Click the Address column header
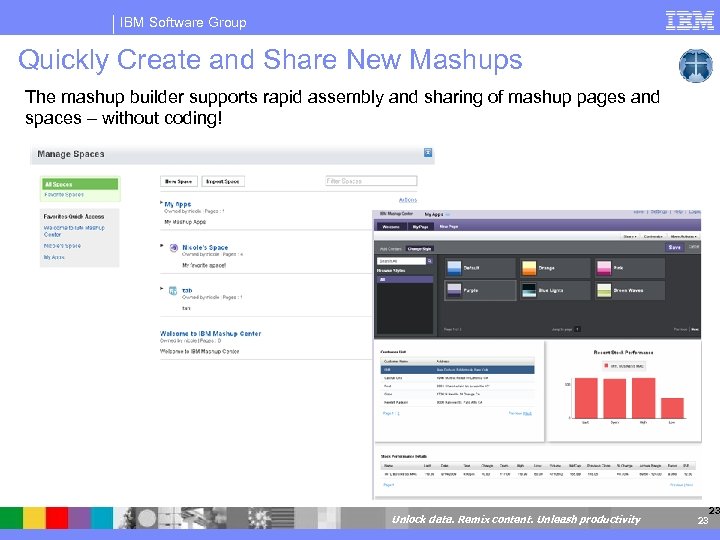This screenshot has height=540, width=720. point(443,361)
